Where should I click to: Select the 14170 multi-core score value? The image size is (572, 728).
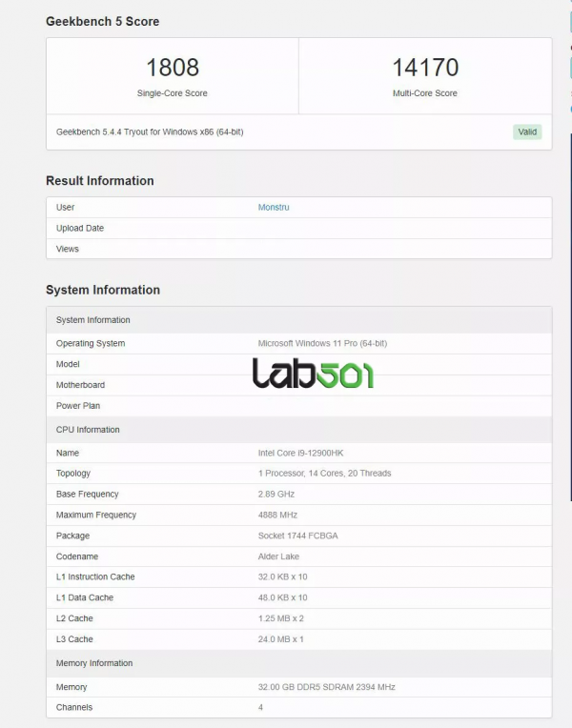point(425,68)
